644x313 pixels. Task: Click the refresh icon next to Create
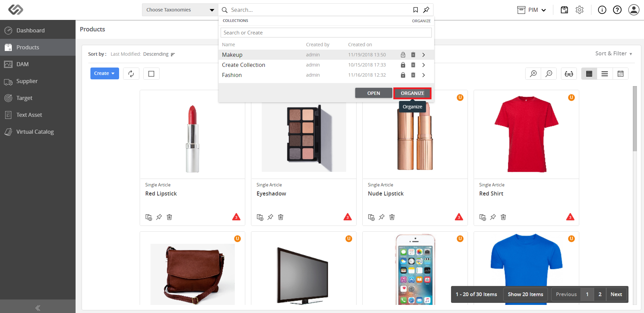click(x=131, y=74)
